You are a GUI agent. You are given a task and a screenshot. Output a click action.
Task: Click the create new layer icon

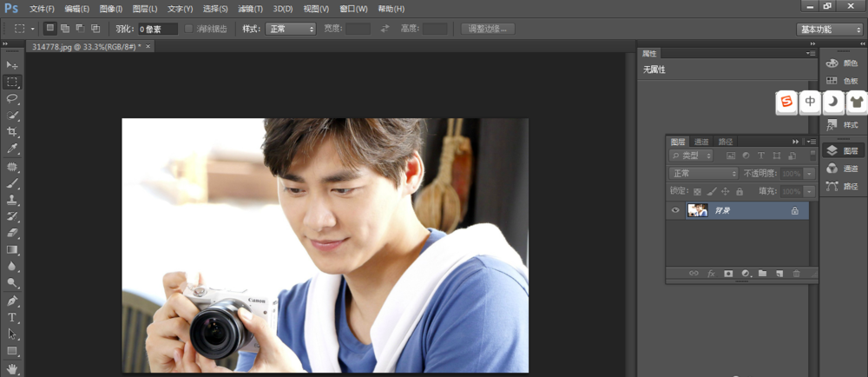click(779, 274)
